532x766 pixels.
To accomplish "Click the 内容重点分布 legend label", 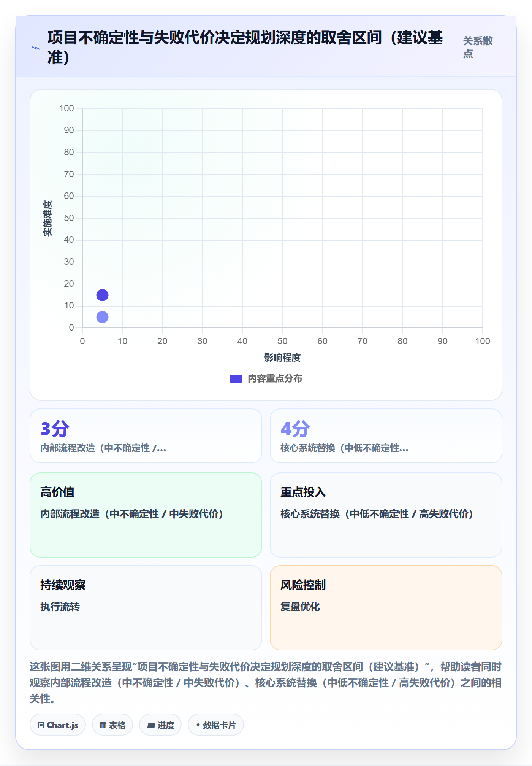I will point(275,379).
